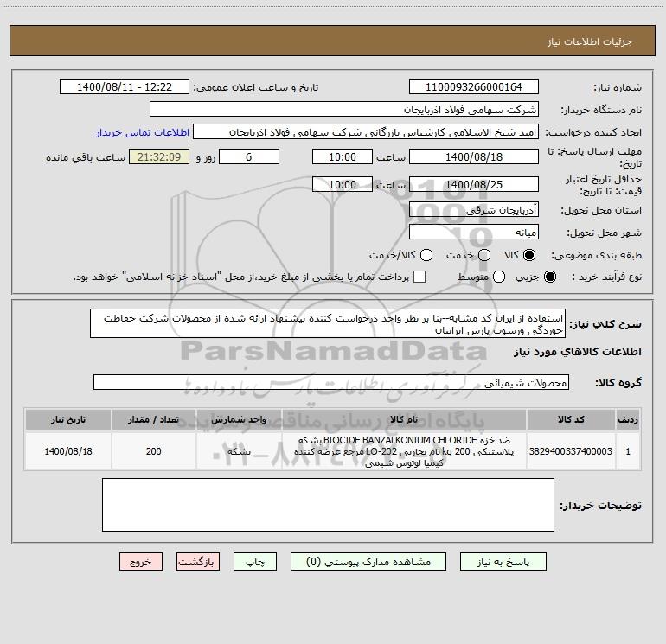Image resolution: width=666 pixels, height=644 pixels.
Task: Click the remaining days field showing 6
Action: pyautogui.click(x=249, y=156)
